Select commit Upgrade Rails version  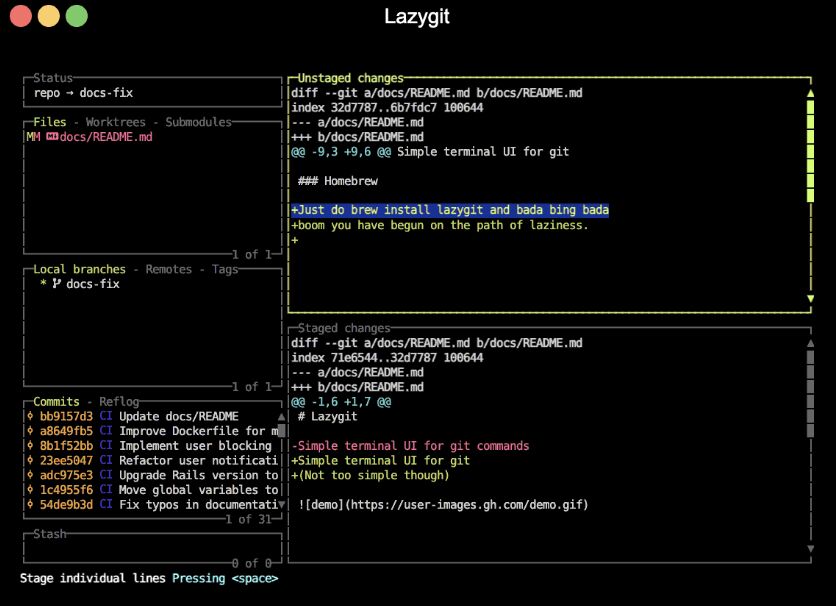click(x=152, y=475)
